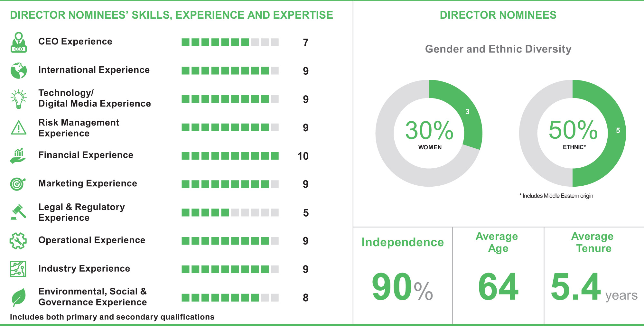Viewport: 644px width, 326px height.
Task: Click the Legal & Regulatory progress bar
Action: pyautogui.click(x=230, y=212)
